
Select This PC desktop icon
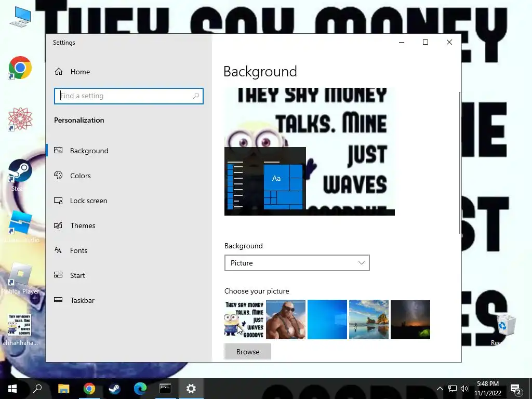20,17
